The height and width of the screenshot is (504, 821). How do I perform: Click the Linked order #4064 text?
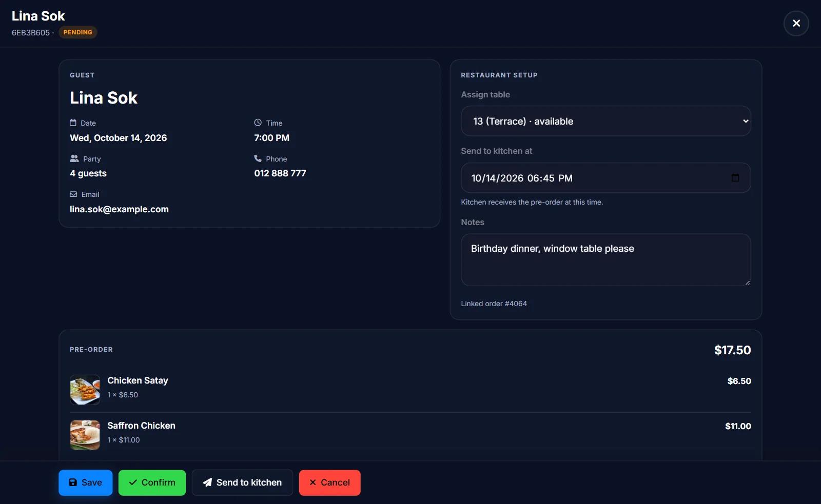click(494, 304)
